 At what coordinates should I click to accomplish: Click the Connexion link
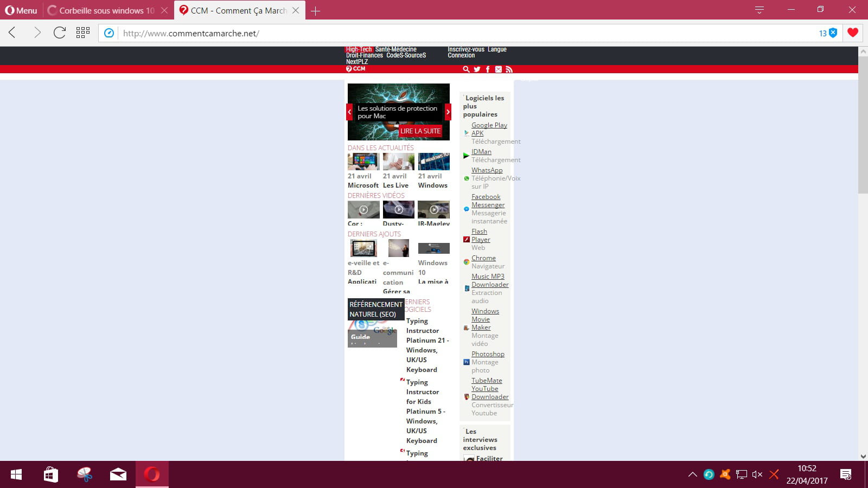461,55
